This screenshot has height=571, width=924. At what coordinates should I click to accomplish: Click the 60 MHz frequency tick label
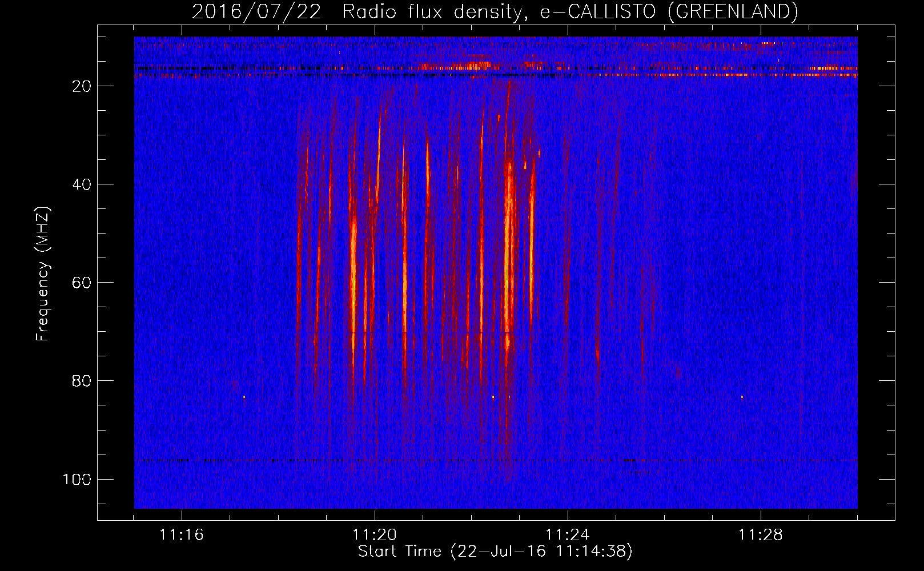pos(82,283)
